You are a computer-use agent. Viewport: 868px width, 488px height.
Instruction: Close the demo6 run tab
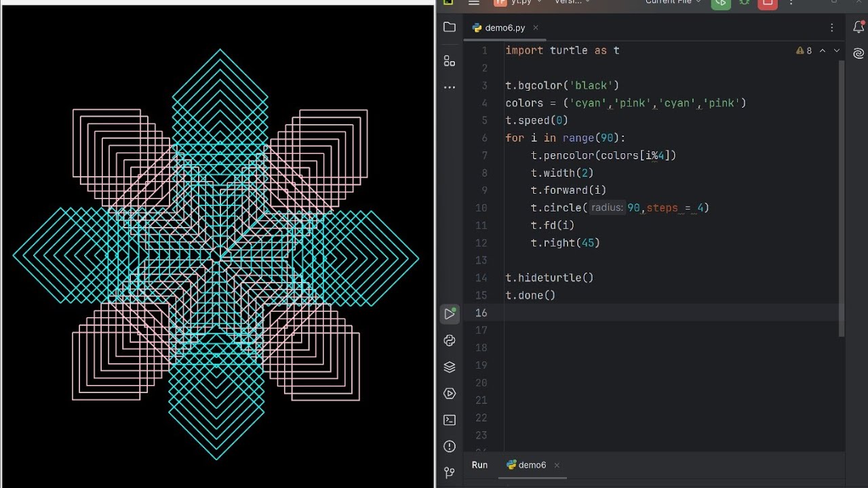coord(557,466)
